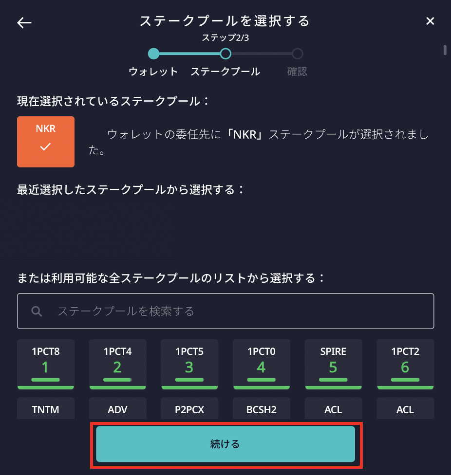Select the leftmost ACL stake pool
The width and height of the screenshot is (451, 476).
pyautogui.click(x=333, y=409)
